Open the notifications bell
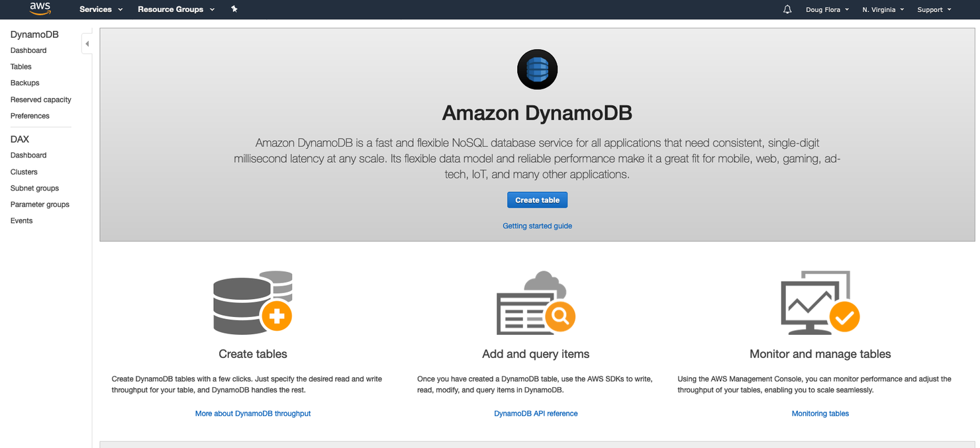This screenshot has height=448, width=980. (787, 9)
